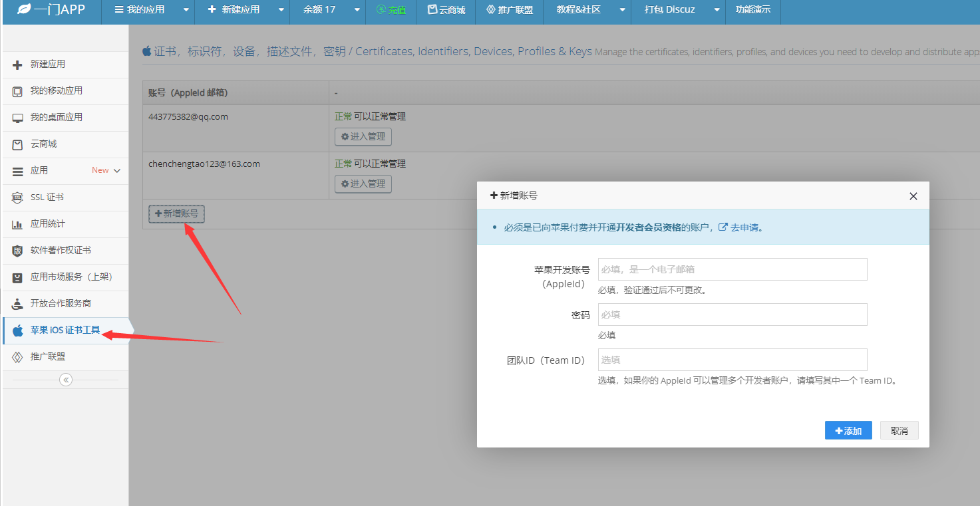Expand the 应用 sidebar submenu chevron

point(117,171)
